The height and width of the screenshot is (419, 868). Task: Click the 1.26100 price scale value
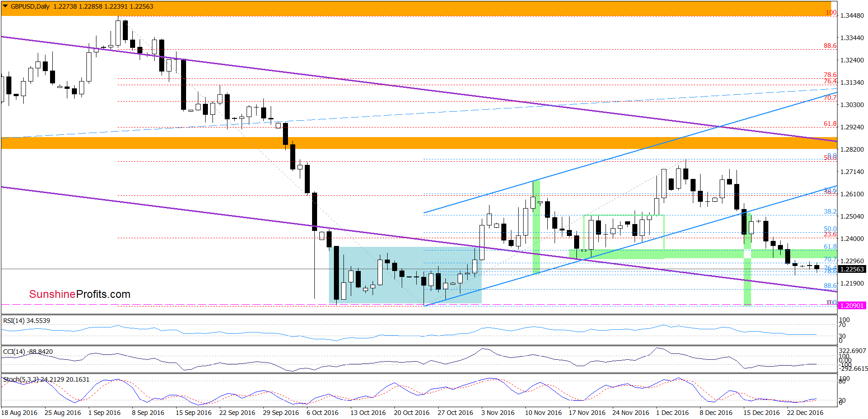[x=852, y=194]
